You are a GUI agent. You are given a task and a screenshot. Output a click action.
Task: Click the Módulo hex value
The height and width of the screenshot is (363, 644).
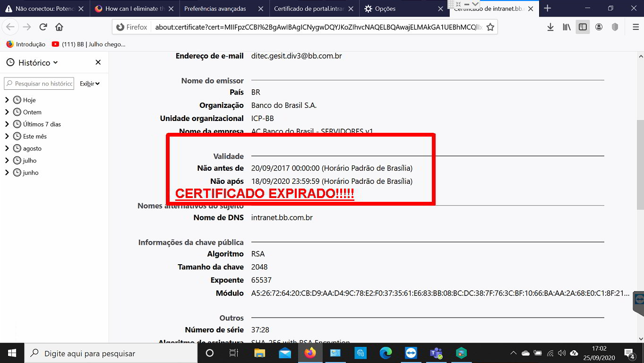(x=440, y=293)
